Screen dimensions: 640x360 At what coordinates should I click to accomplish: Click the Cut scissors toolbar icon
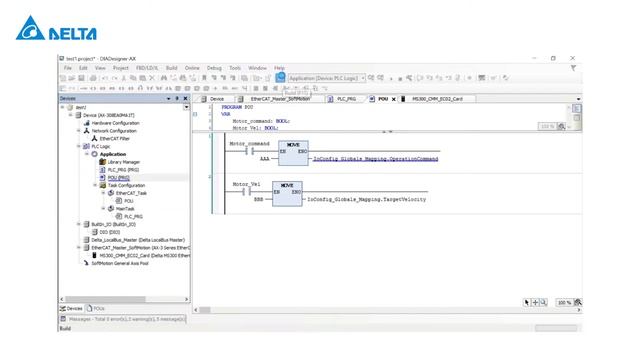pyautogui.click(x=124, y=78)
